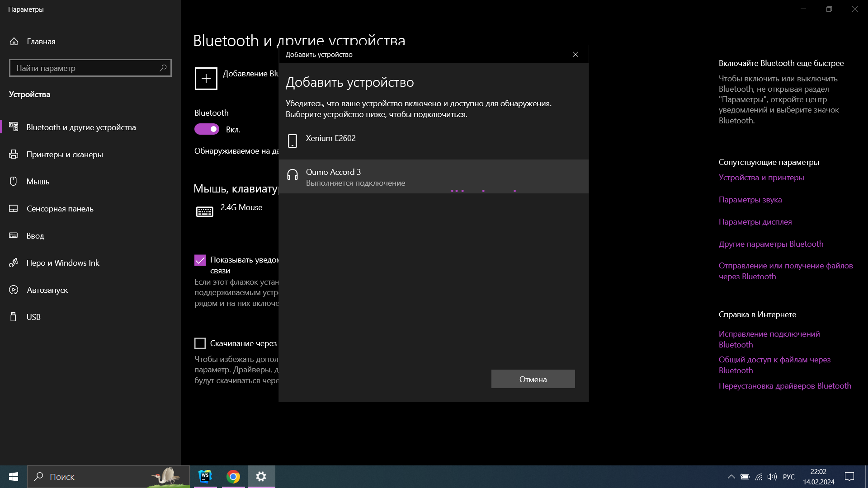The image size is (868, 488).
Task: Click the magnifier icon in Найти параметр field
Action: 163,68
